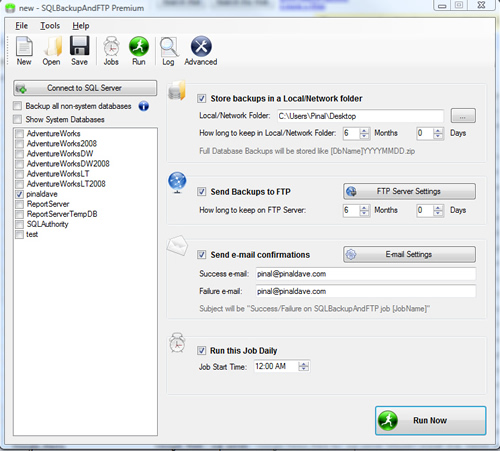The width and height of the screenshot is (500, 451).
Task: Click the New job toolbar icon
Action: point(24,46)
